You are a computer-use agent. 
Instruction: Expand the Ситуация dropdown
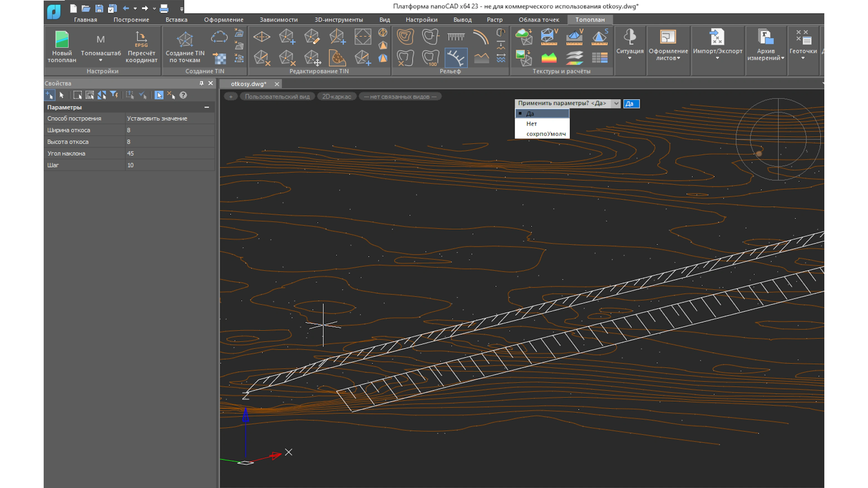click(x=629, y=58)
